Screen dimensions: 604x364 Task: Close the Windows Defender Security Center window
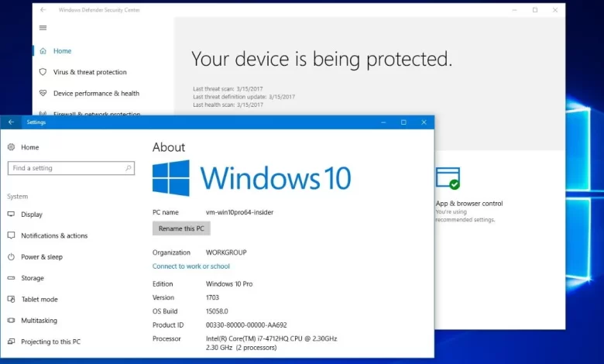click(x=555, y=10)
